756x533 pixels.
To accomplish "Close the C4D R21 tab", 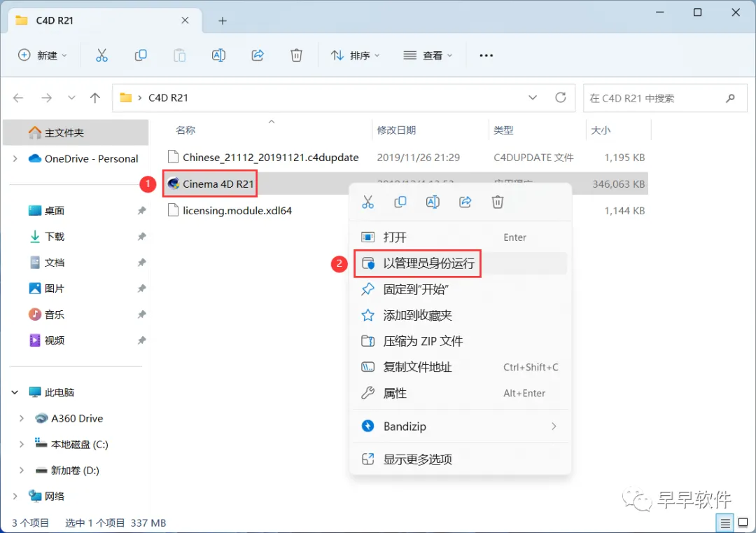I will pos(185,20).
